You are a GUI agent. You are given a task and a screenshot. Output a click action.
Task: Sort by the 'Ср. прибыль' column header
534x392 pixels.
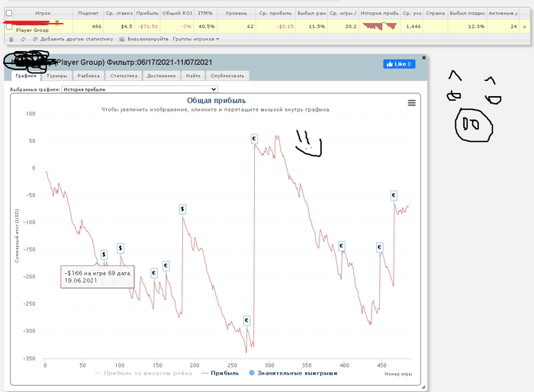tap(275, 13)
